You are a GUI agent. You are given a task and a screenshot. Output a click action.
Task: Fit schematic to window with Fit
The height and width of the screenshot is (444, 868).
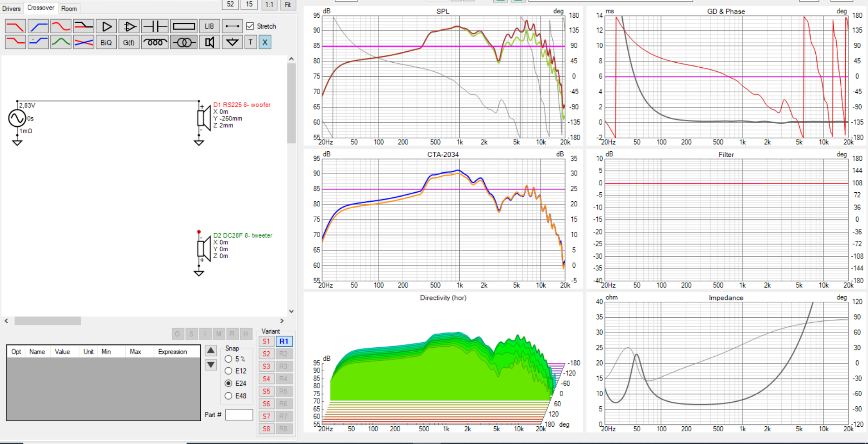tap(288, 5)
